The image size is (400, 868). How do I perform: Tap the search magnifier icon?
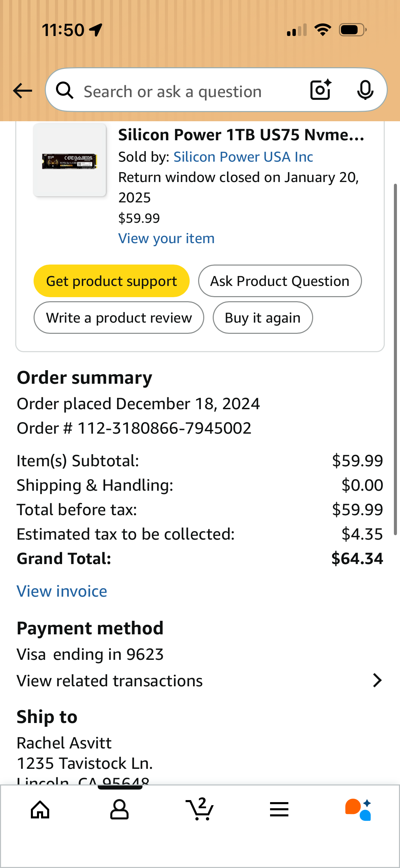pyautogui.click(x=65, y=91)
